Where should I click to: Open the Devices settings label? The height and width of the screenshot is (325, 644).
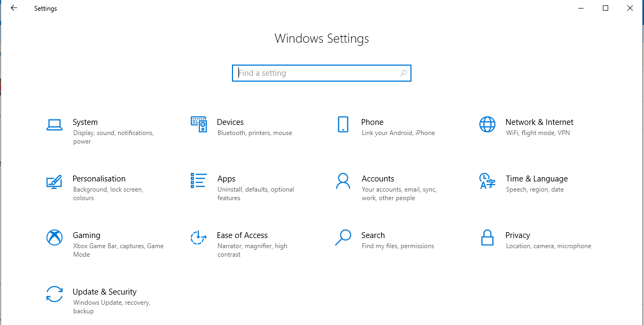pyautogui.click(x=230, y=122)
